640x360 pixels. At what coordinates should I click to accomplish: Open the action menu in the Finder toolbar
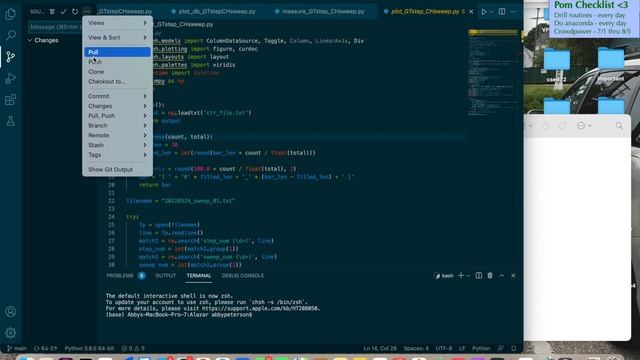click(584, 126)
